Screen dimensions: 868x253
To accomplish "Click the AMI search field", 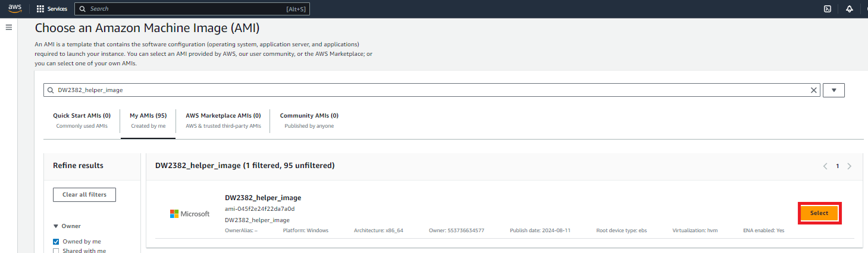I will coord(432,90).
